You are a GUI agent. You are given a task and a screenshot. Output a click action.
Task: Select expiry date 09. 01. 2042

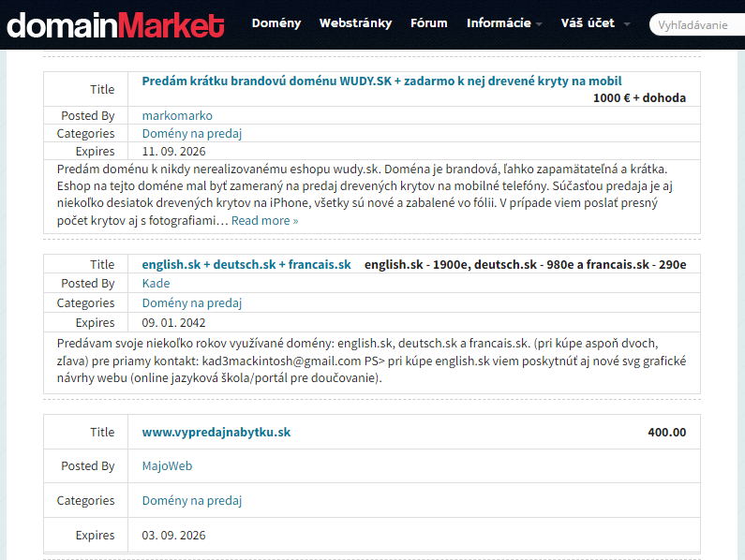pyautogui.click(x=174, y=323)
